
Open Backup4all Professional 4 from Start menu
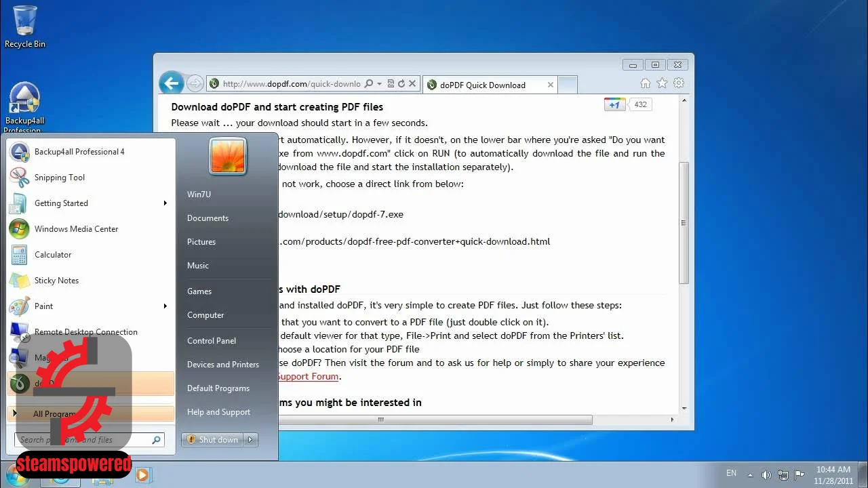(90, 152)
